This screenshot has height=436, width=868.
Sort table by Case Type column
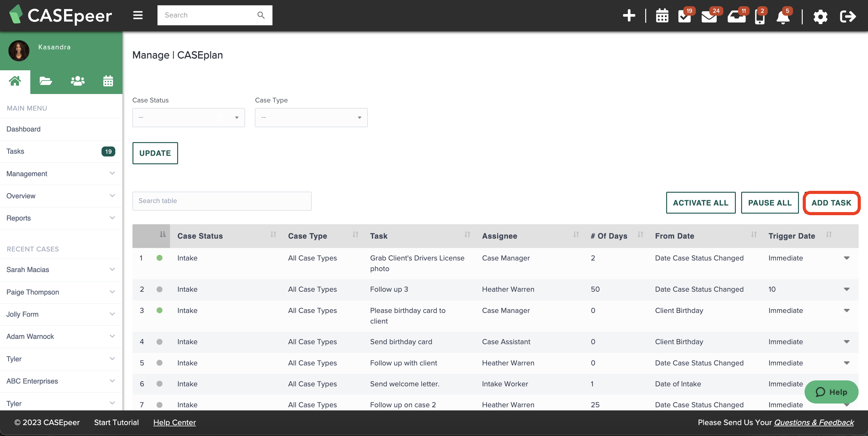click(355, 234)
